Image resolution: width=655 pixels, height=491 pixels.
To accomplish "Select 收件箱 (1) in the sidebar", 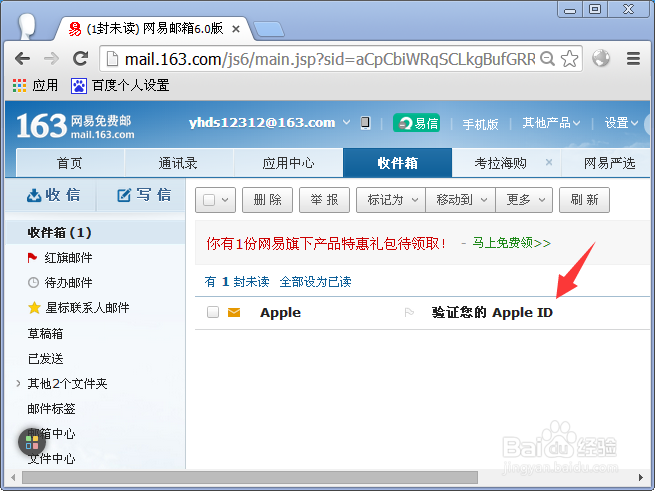I will point(96,232).
